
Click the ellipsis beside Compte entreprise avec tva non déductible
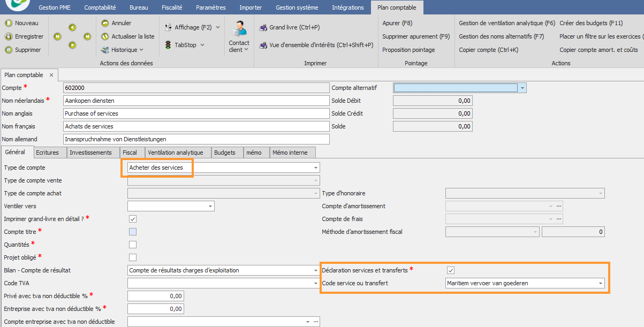[316, 322]
